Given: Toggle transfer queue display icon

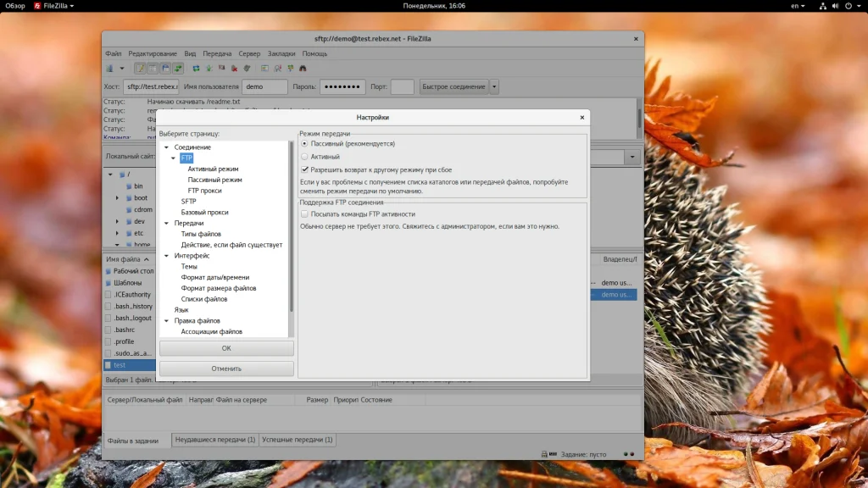Looking at the screenshot, I should [178, 69].
